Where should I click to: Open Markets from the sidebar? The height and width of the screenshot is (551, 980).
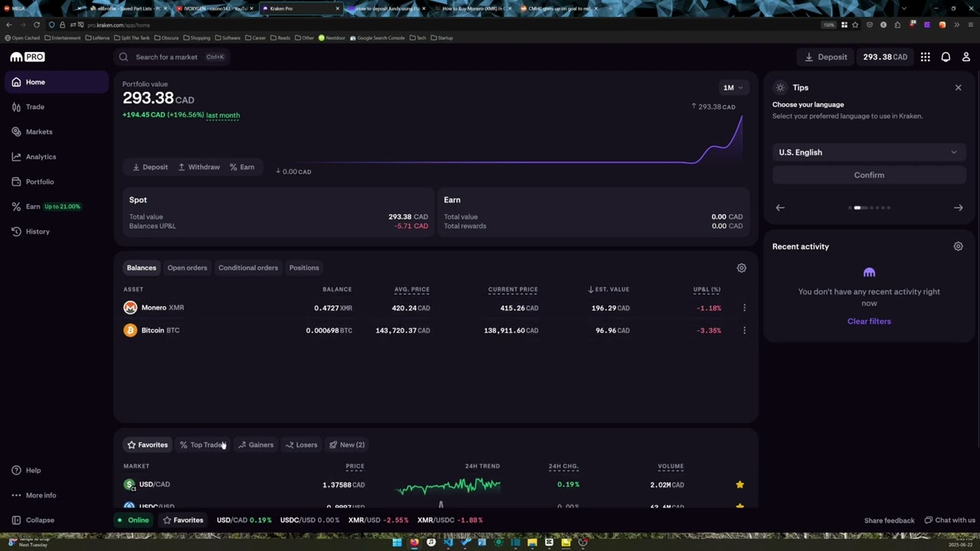click(x=57, y=132)
